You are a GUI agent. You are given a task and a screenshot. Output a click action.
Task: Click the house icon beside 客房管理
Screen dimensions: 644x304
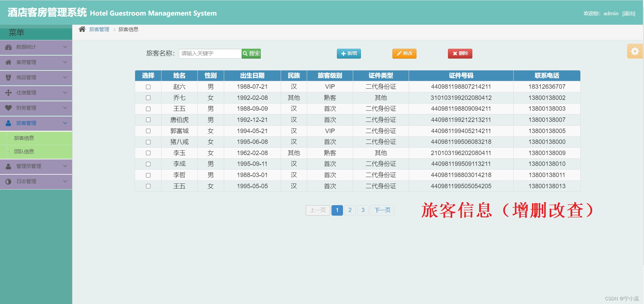[8, 62]
